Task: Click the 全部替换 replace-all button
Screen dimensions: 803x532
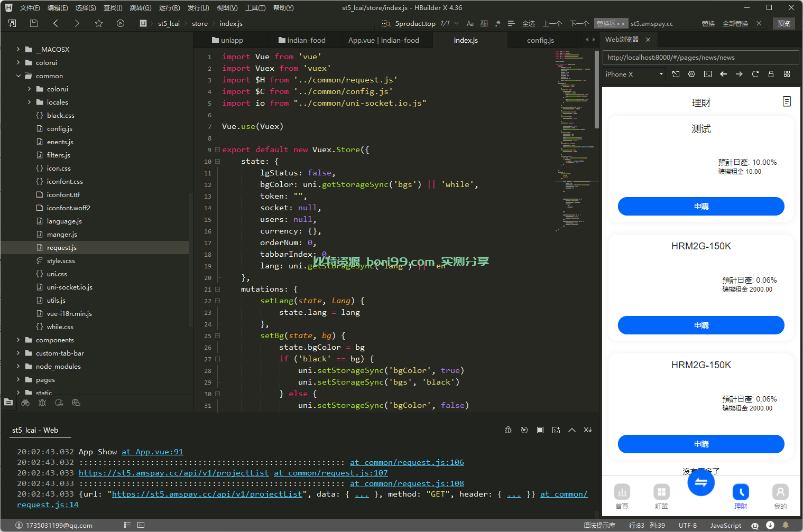Action: click(735, 24)
